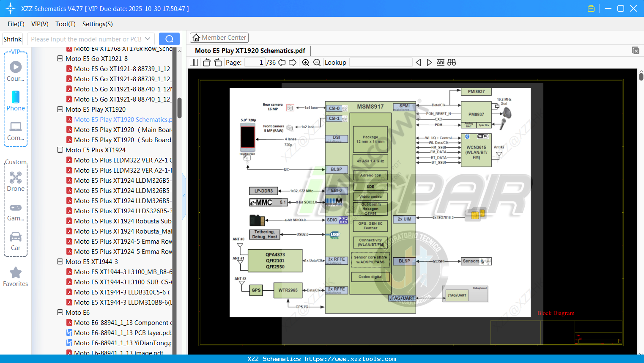Collapse the Moto E6 section
Image resolution: width=644 pixels, height=363 pixels.
coord(60,312)
